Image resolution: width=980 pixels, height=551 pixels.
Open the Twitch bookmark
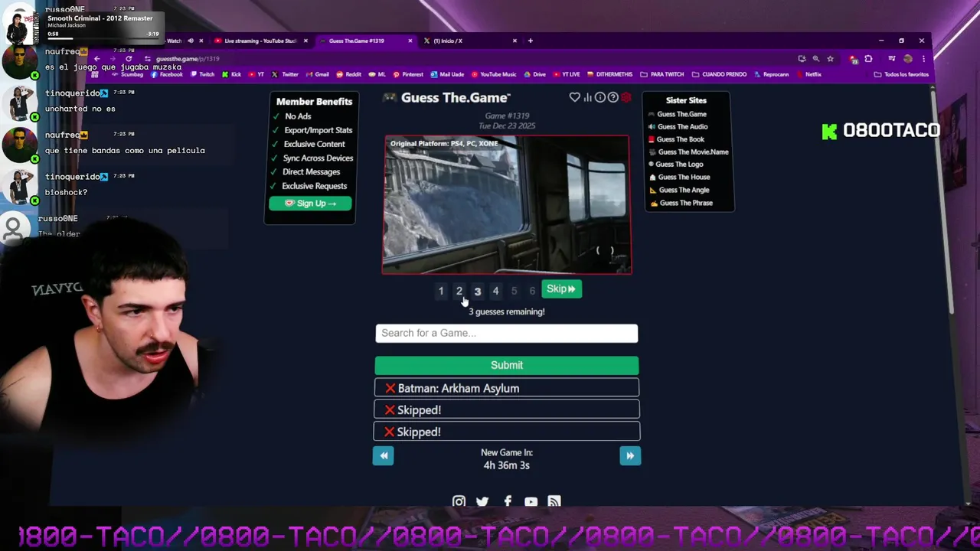click(x=202, y=74)
